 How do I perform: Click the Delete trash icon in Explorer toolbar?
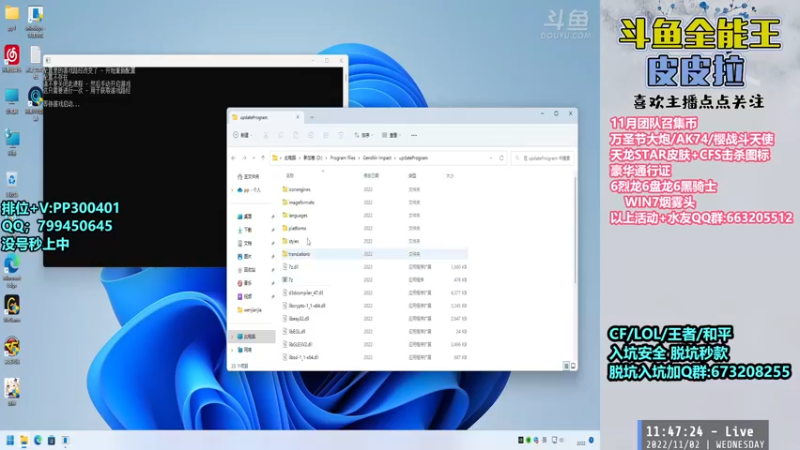click(341, 135)
